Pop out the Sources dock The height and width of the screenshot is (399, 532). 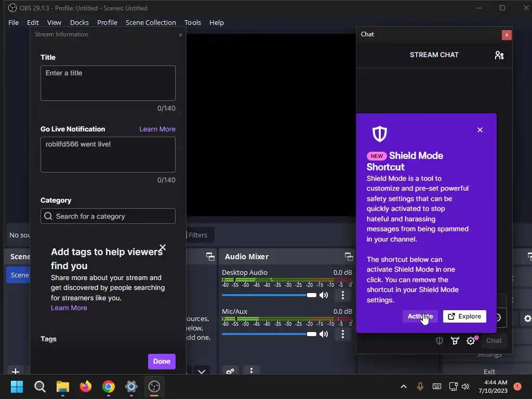coord(210,257)
